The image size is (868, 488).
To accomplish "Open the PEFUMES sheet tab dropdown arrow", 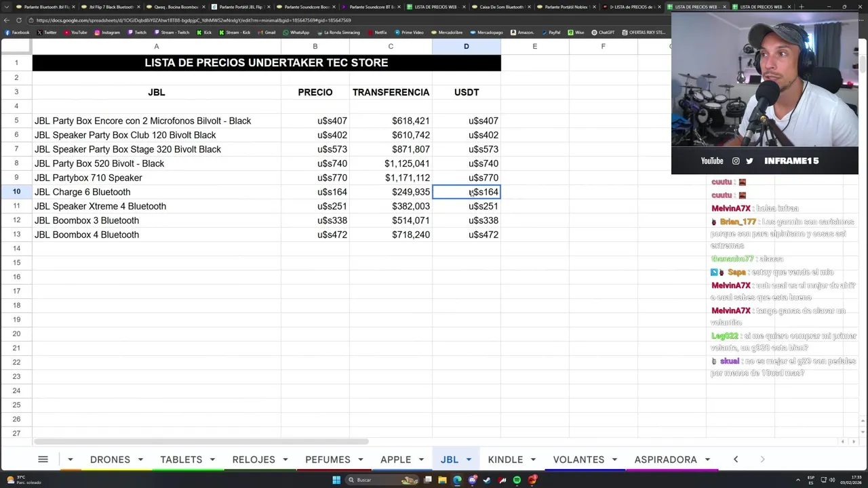I will [x=361, y=460].
